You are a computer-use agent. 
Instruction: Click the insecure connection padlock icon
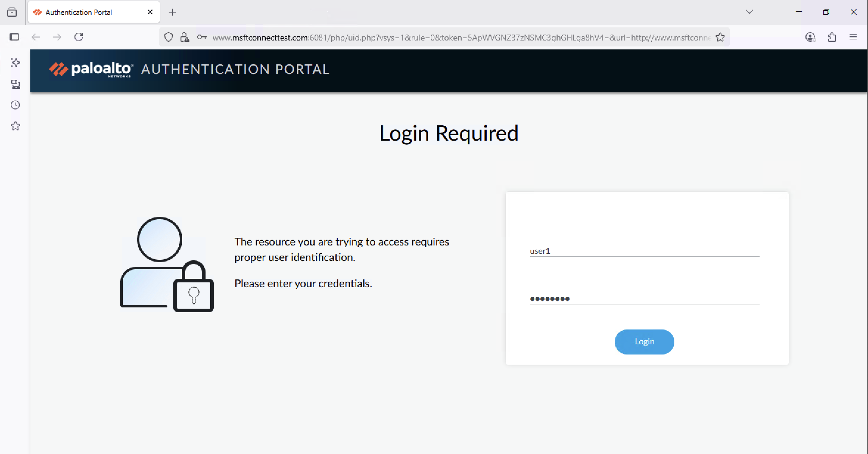point(185,37)
